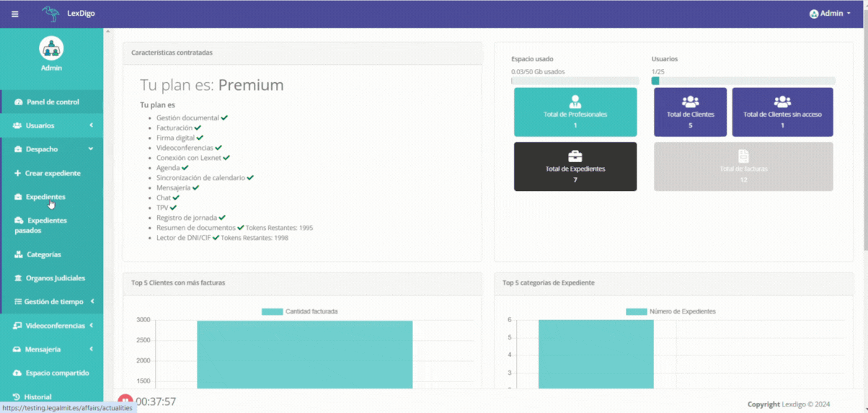Screen dimensions: 868x413
Task: Click the LexDigo flamingo logo
Action: 51,14
